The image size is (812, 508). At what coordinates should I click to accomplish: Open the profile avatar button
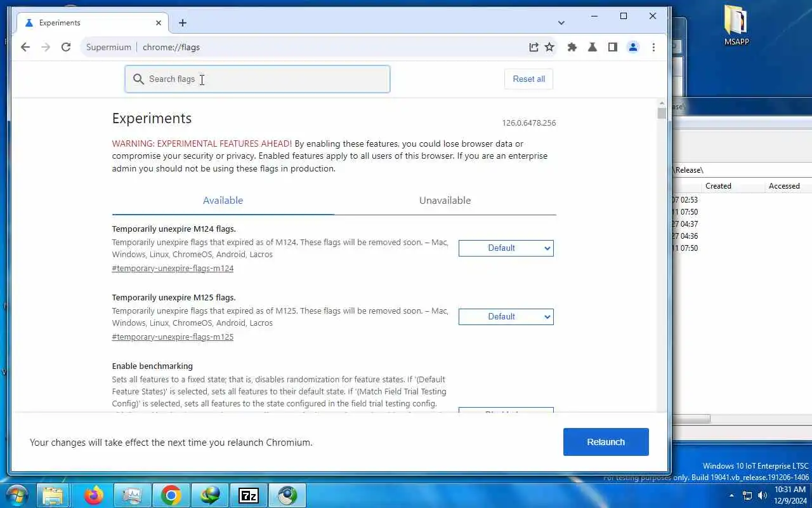coord(633,47)
